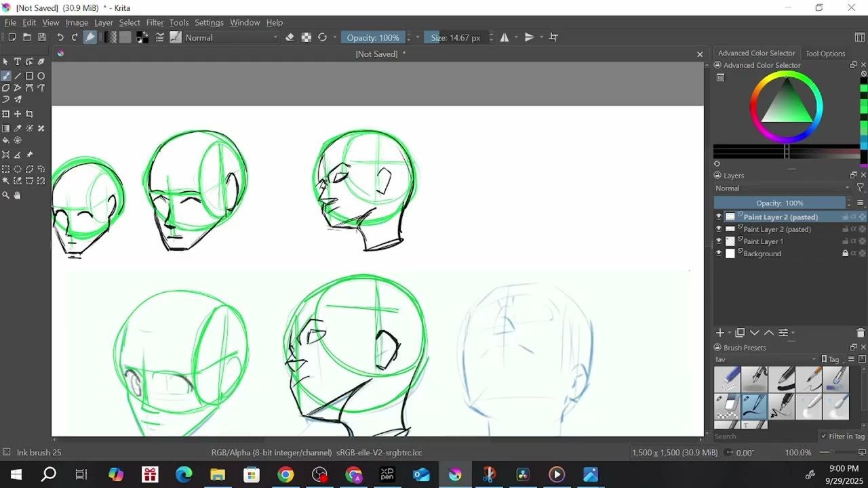The image size is (868, 488).
Task: Duplicate the current layer
Action: pyautogui.click(x=740, y=333)
